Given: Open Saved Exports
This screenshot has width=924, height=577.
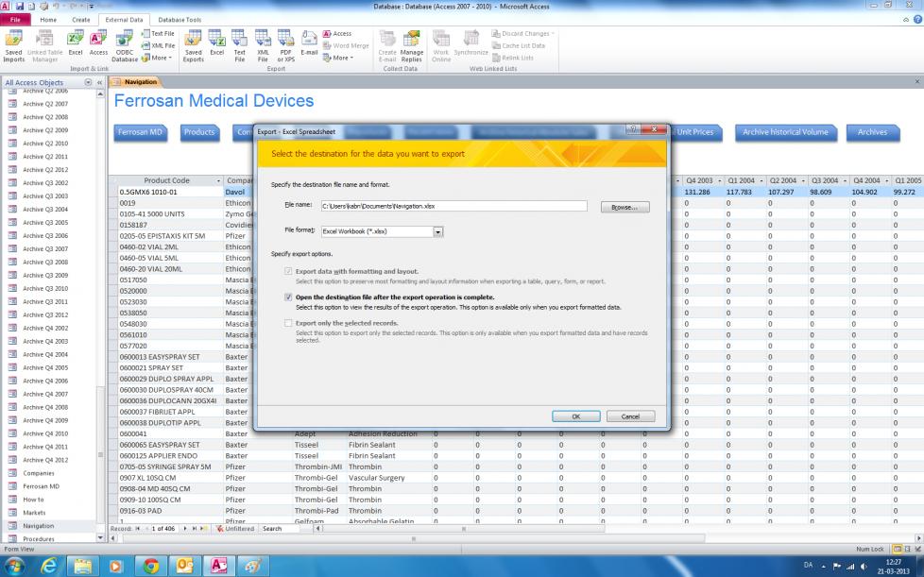Looking at the screenshot, I should click(194, 46).
